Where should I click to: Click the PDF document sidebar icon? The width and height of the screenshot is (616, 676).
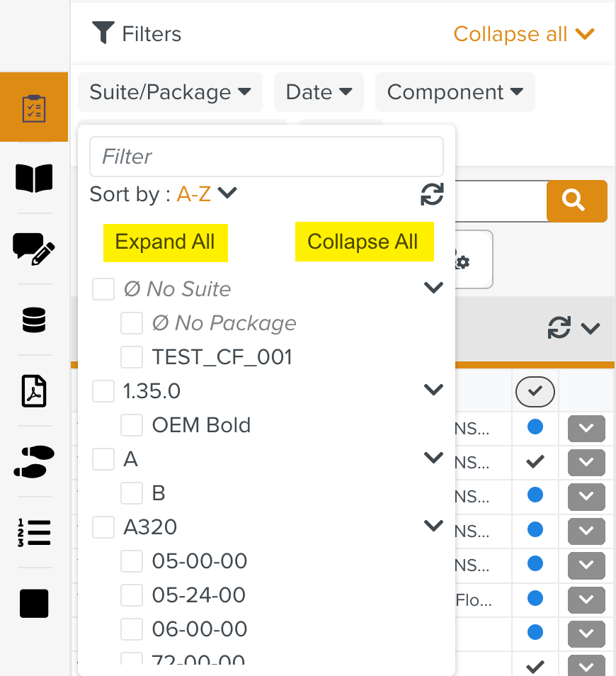point(34,391)
